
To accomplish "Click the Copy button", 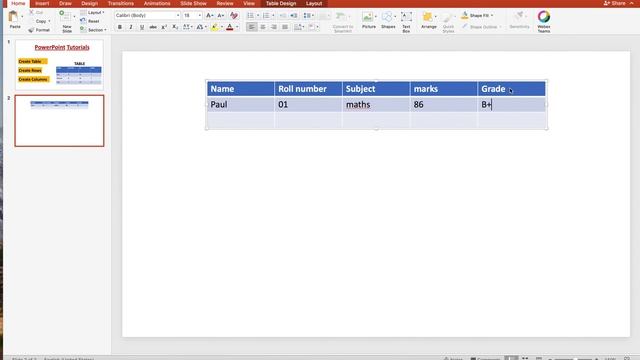I will [x=41, y=21].
